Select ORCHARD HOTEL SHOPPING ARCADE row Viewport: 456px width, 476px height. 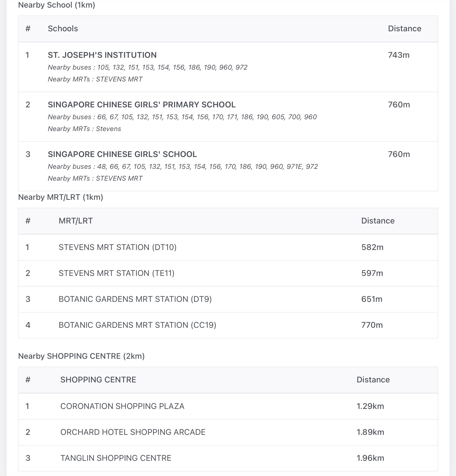pyautogui.click(x=133, y=432)
